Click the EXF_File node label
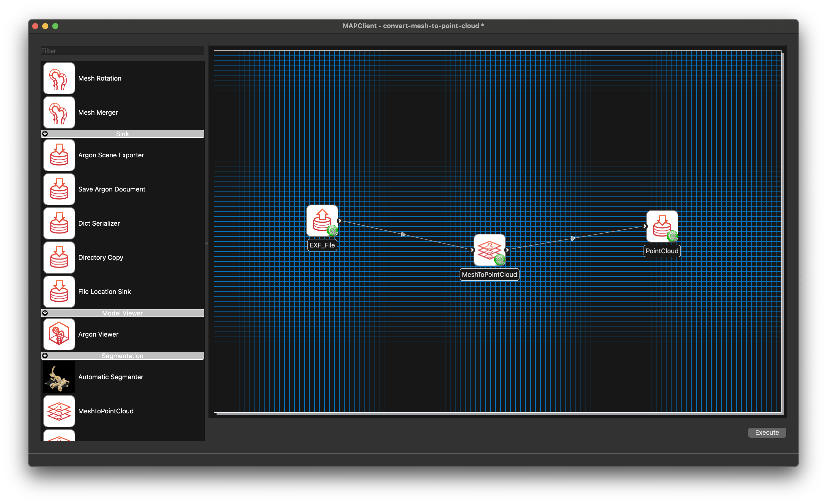Image resolution: width=827 pixels, height=504 pixels. pyautogui.click(x=322, y=245)
